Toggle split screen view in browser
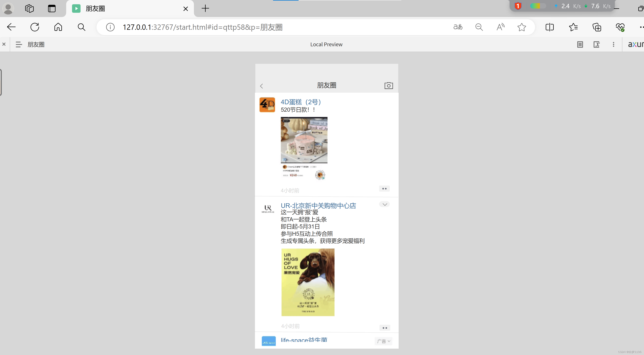This screenshot has width=644, height=355. (x=549, y=27)
